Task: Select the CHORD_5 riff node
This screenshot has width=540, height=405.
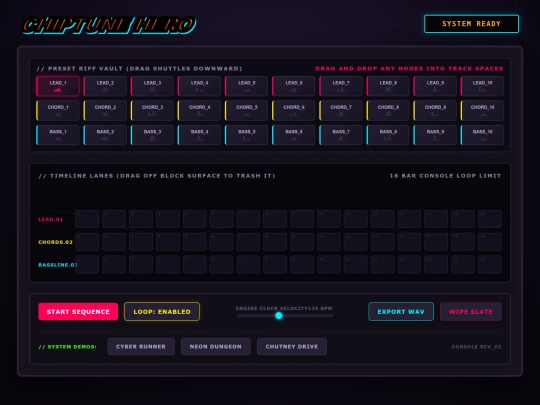Action: 247,111
